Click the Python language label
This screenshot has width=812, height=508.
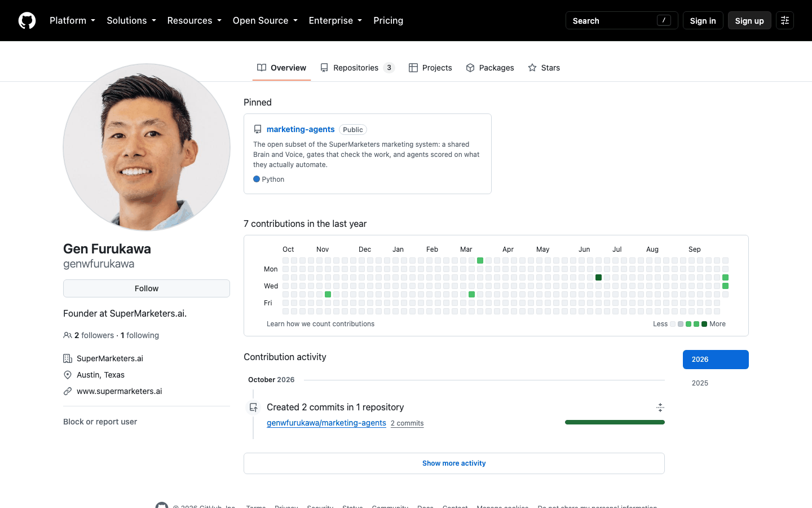pos(273,179)
